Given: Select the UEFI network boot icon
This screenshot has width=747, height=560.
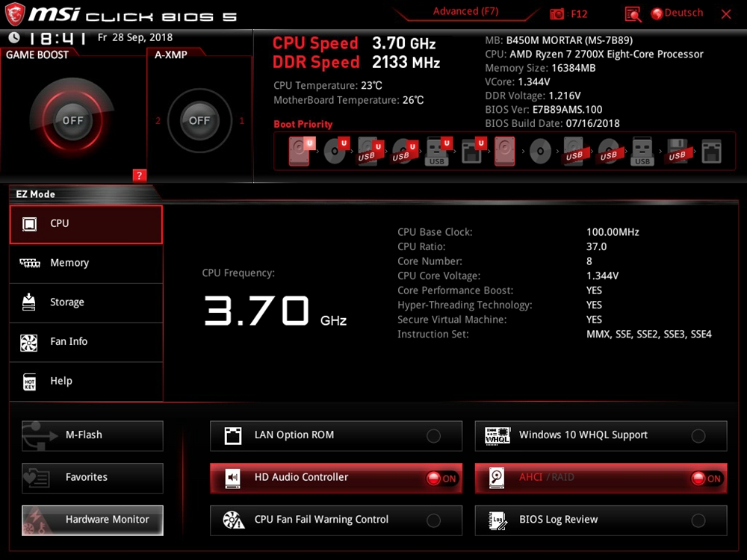Looking at the screenshot, I should coord(474,151).
